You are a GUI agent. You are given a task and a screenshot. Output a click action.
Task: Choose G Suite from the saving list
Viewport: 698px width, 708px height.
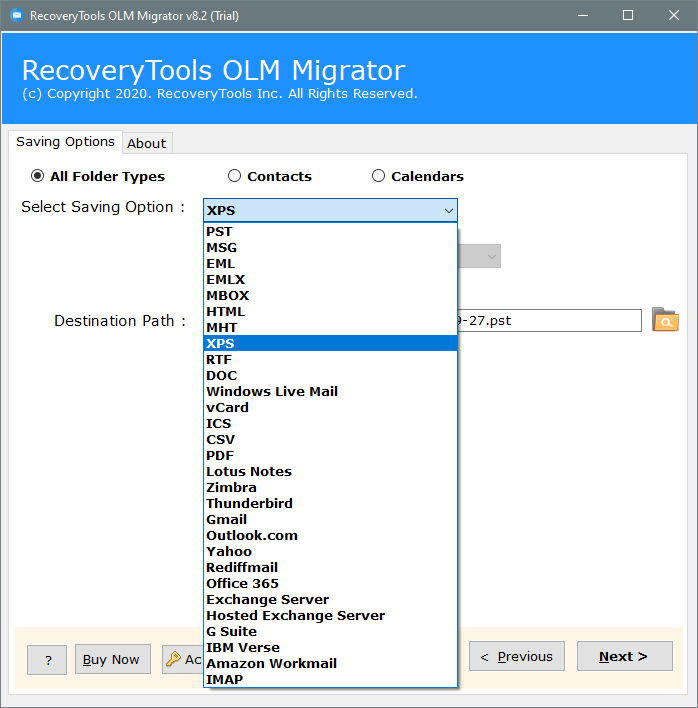pyautogui.click(x=330, y=632)
